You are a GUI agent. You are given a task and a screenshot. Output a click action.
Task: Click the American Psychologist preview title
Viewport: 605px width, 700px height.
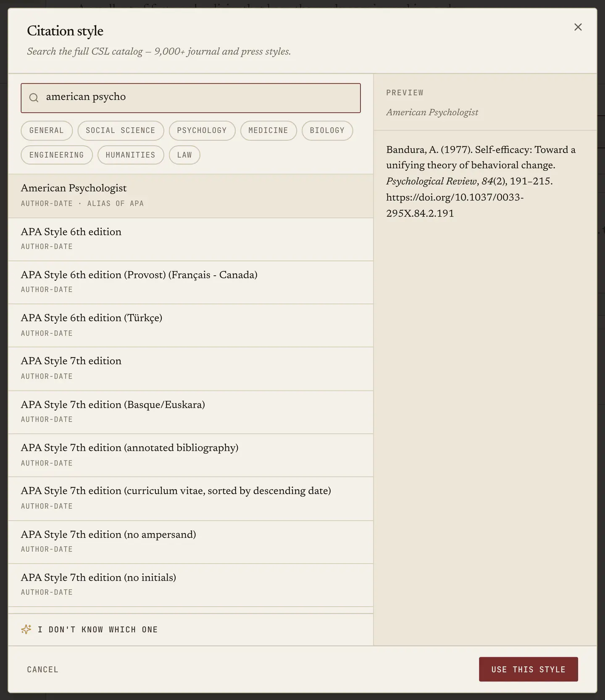click(432, 112)
